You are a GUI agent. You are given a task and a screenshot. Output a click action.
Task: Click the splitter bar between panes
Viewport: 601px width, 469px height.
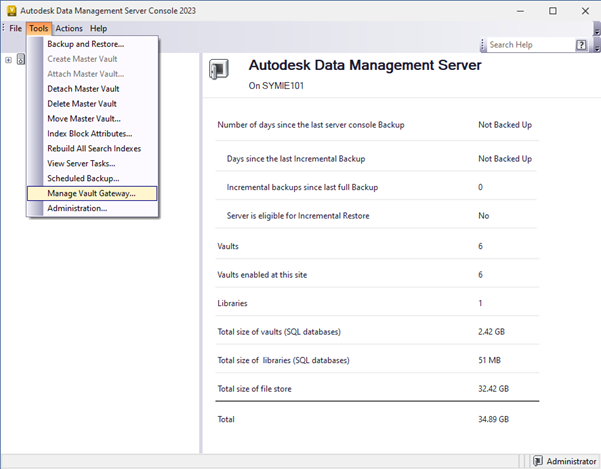[x=200, y=253]
